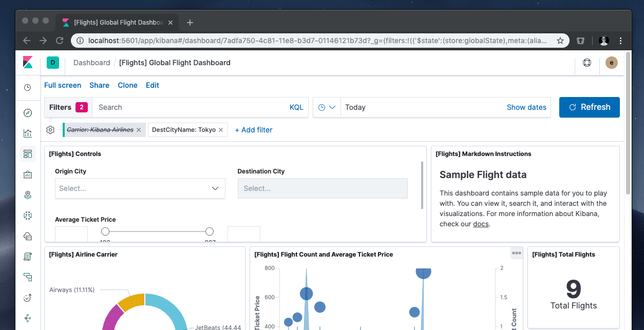The image size is (644, 330).
Task: Open the date quick menu clock dropdown
Action: 327,107
